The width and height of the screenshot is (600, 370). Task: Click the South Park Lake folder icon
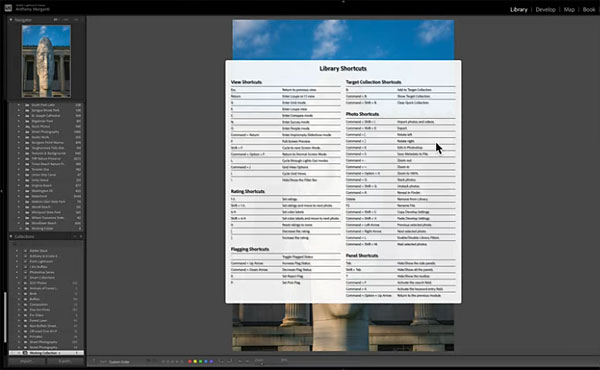(x=27, y=105)
